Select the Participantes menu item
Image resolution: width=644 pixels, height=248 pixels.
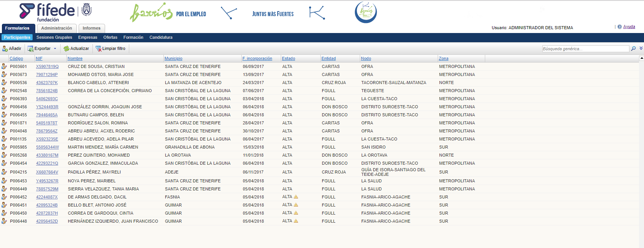click(x=17, y=37)
